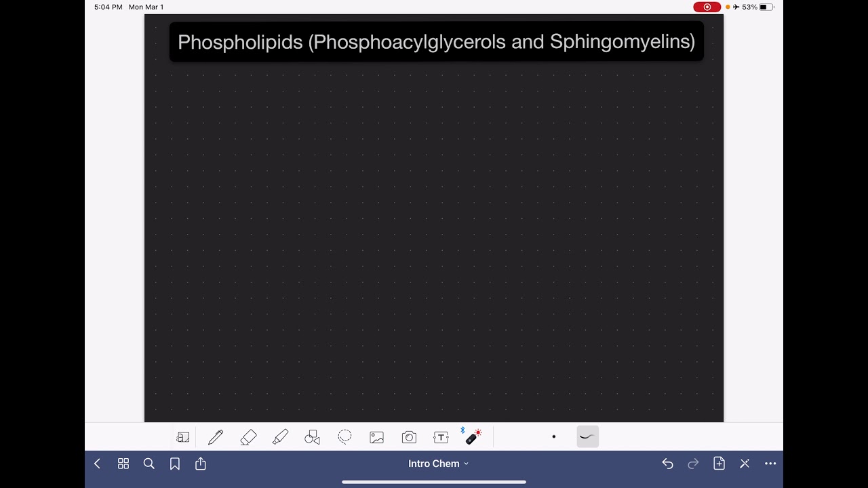Tap the red screen recording indicator
868x488 pixels.
click(x=707, y=7)
